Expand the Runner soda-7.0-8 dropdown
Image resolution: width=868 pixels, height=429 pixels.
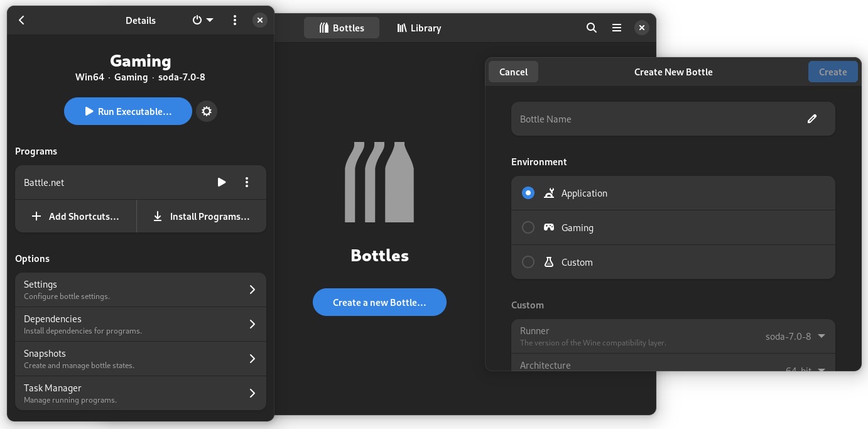[795, 336]
